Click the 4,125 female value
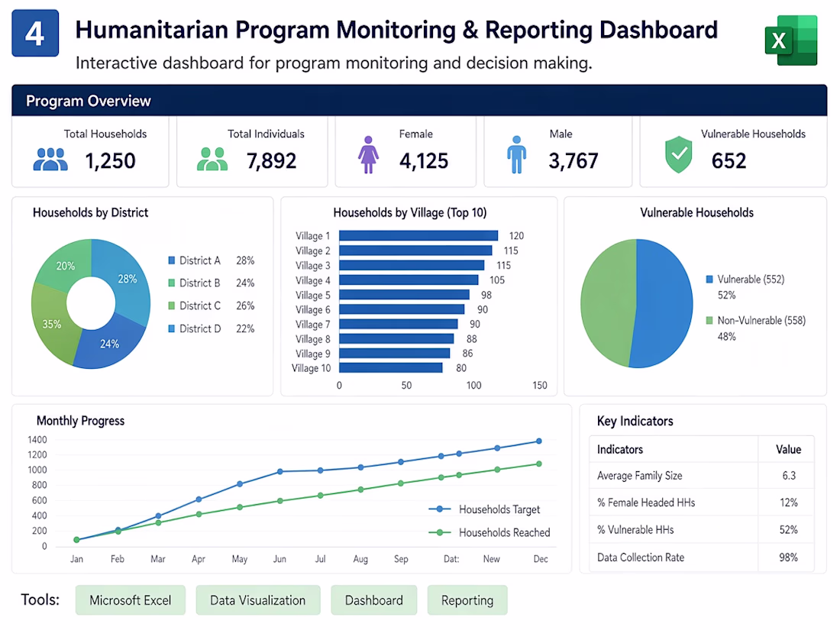This screenshot has height=630, width=840. (424, 160)
